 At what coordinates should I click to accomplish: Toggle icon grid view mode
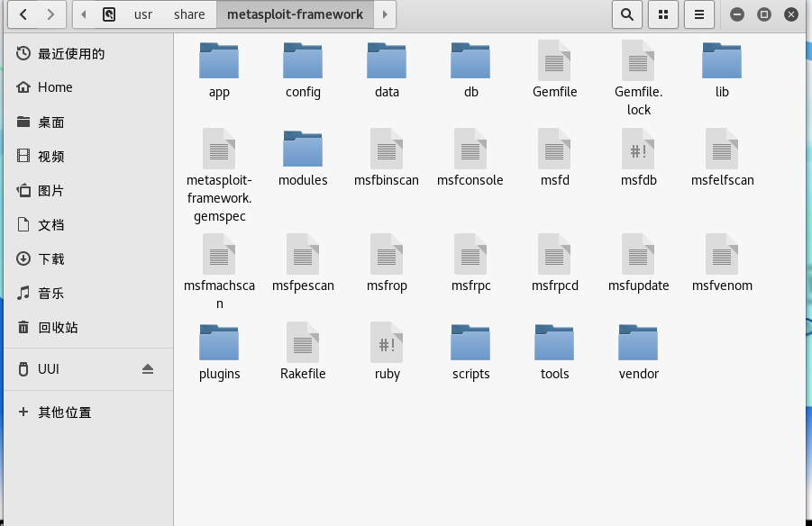coord(663,14)
